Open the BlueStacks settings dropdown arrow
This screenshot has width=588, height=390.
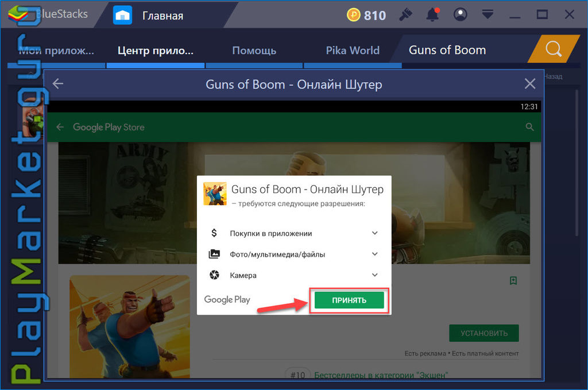pyautogui.click(x=488, y=14)
